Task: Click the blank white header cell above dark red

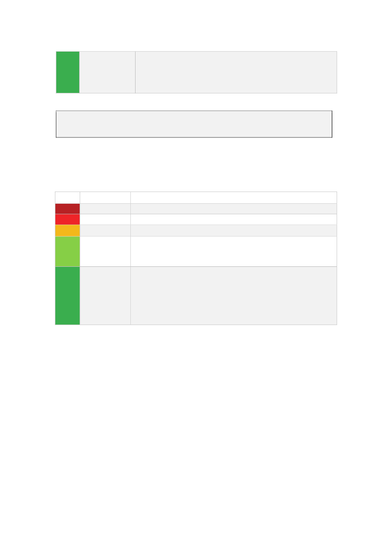Action: 67,198
